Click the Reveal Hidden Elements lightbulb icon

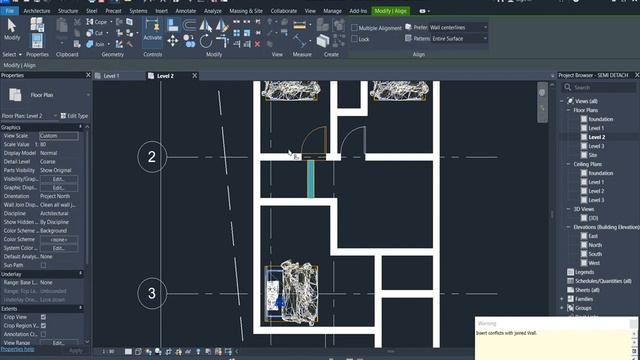198,351
